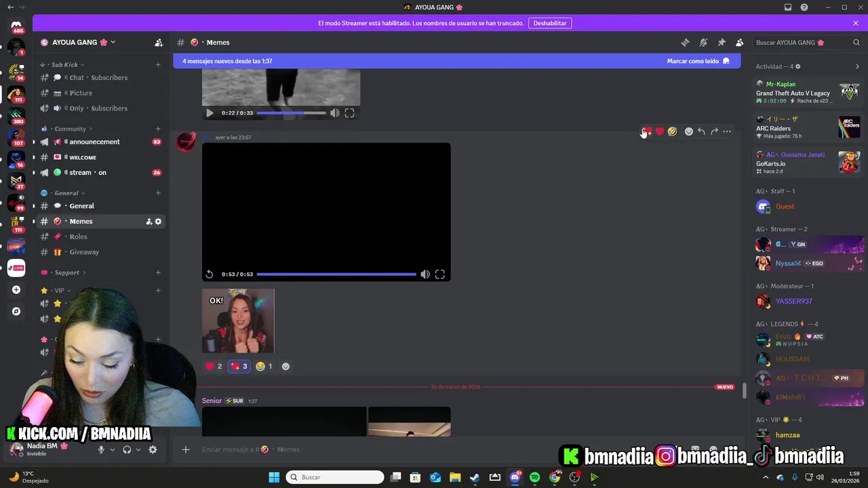Add a server with plus icon

click(16, 289)
